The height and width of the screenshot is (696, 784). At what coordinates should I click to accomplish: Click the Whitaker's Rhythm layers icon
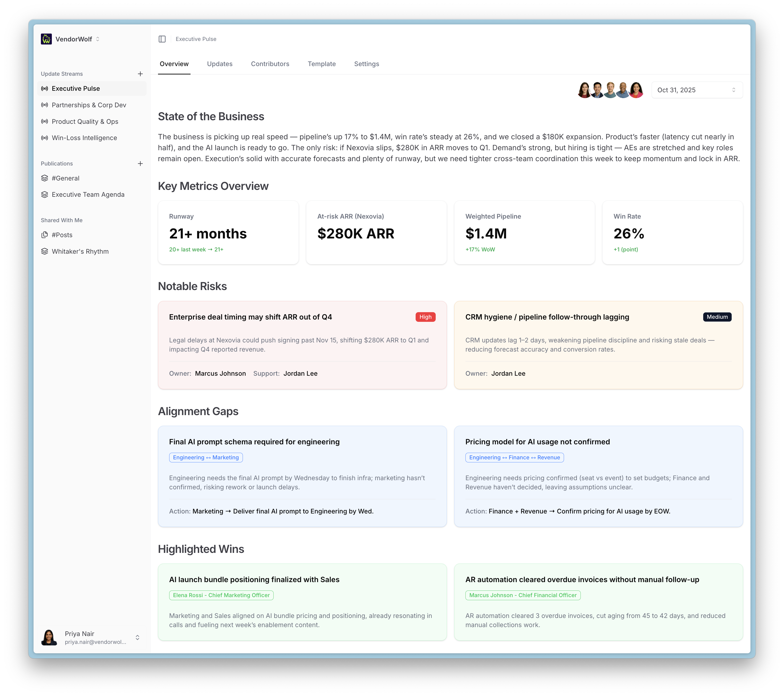45,251
